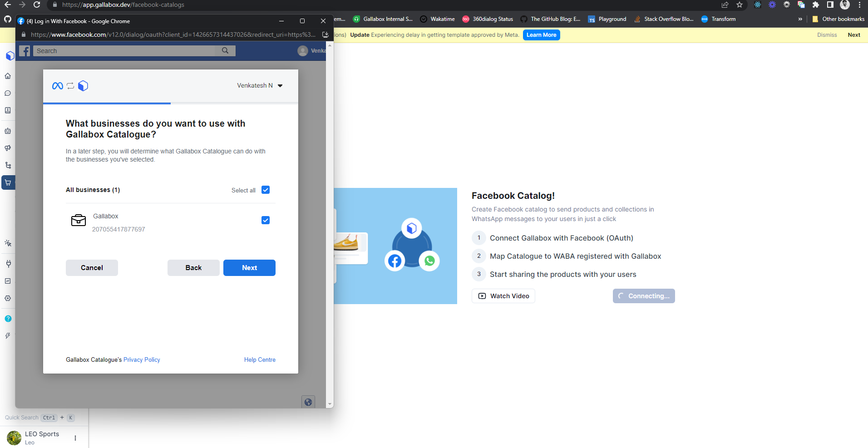Open the Playground bookmark
The image size is (868, 448).
[607, 19]
